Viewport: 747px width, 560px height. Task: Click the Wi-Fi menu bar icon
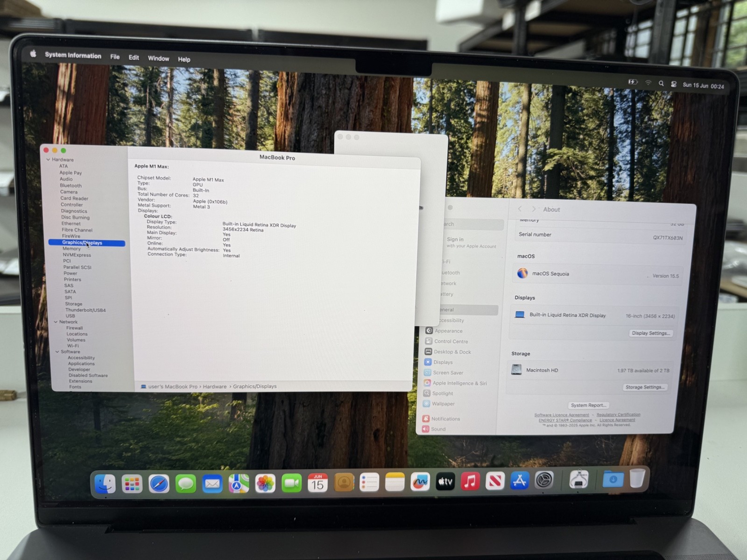click(x=648, y=83)
